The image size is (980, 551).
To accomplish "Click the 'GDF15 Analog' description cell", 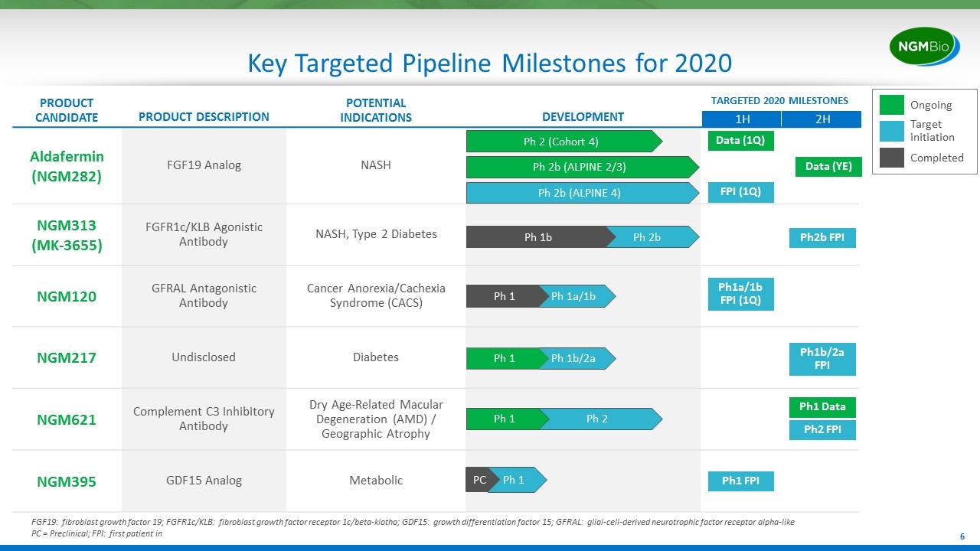I will [204, 481].
